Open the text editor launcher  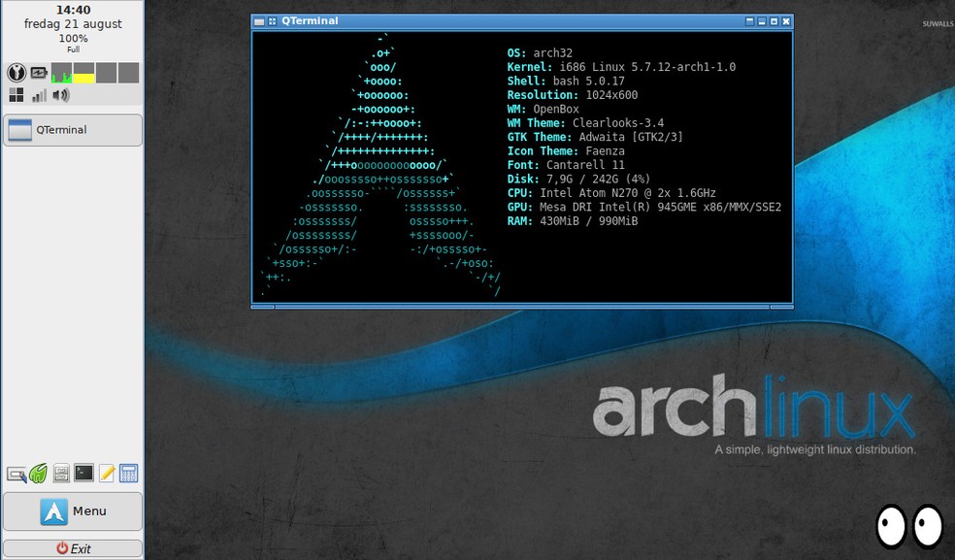(106, 474)
